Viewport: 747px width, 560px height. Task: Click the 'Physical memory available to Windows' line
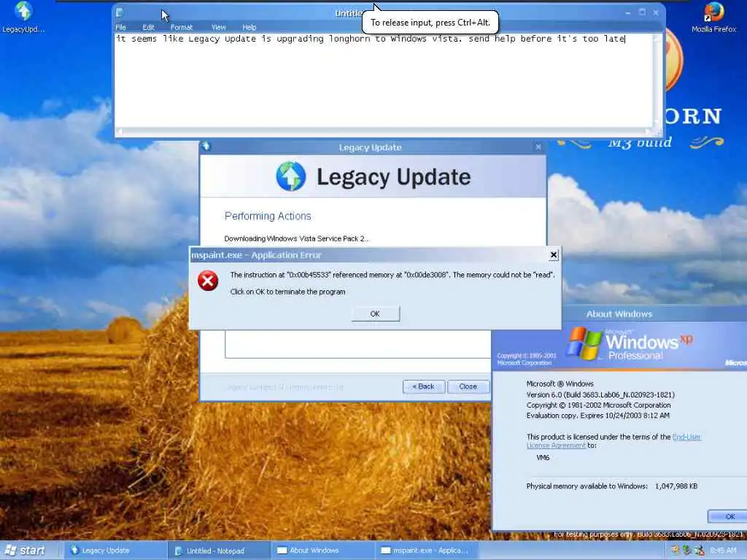[x=612, y=486]
